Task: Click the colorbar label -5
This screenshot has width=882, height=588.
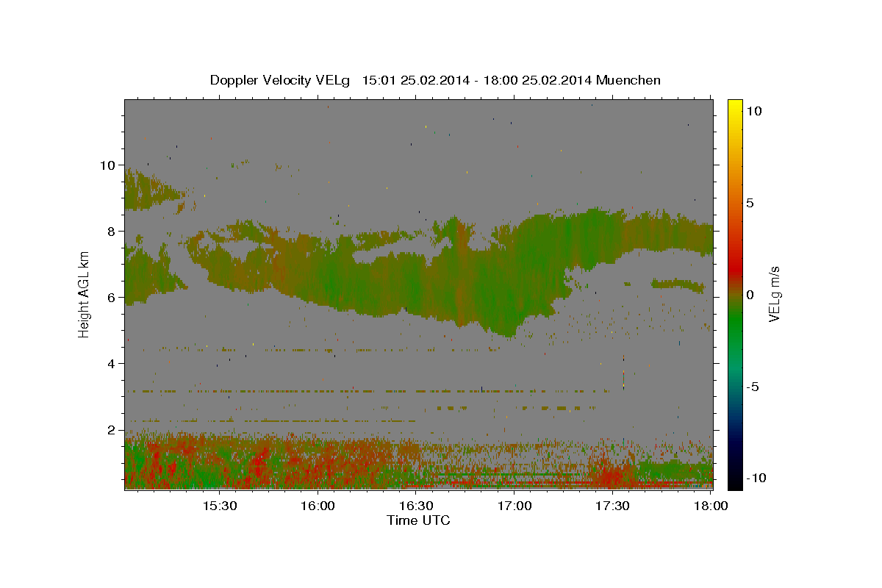Action: [x=753, y=387]
